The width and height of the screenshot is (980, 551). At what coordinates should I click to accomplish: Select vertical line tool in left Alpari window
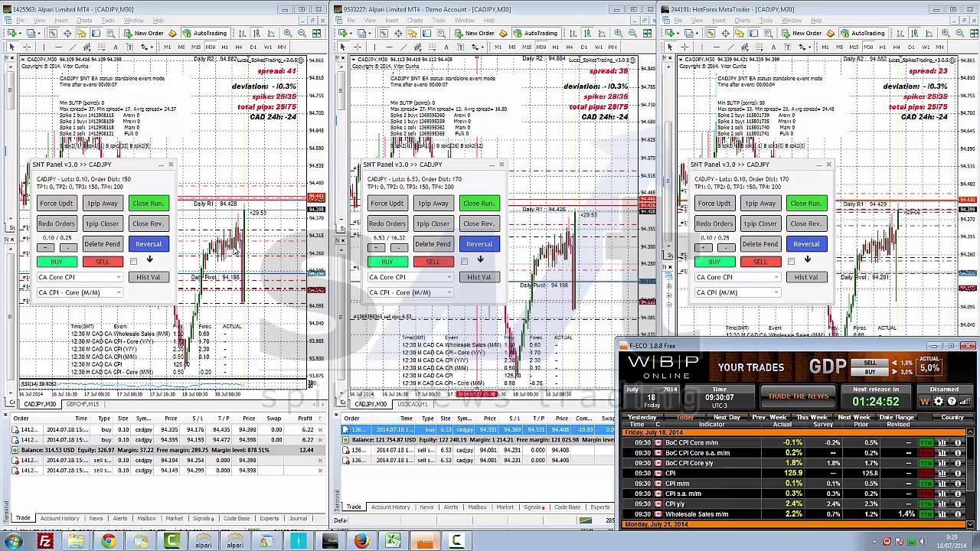coord(44,47)
